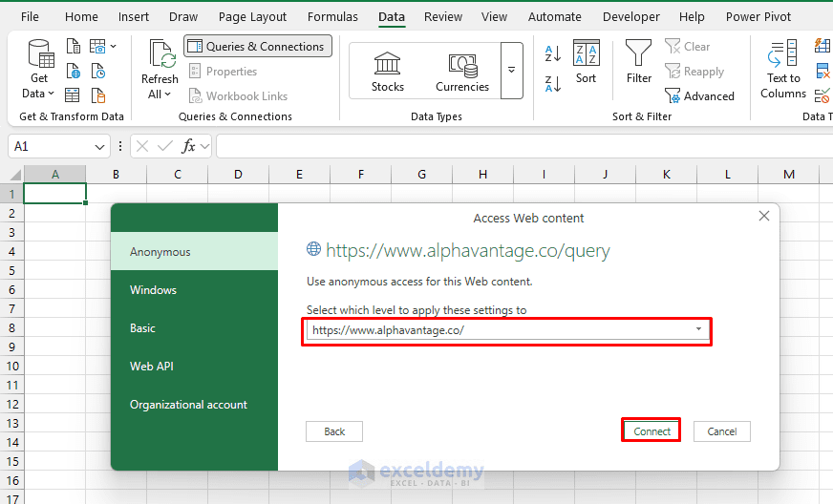
Task: Click the From Text/CSV icon
Action: coord(73,46)
